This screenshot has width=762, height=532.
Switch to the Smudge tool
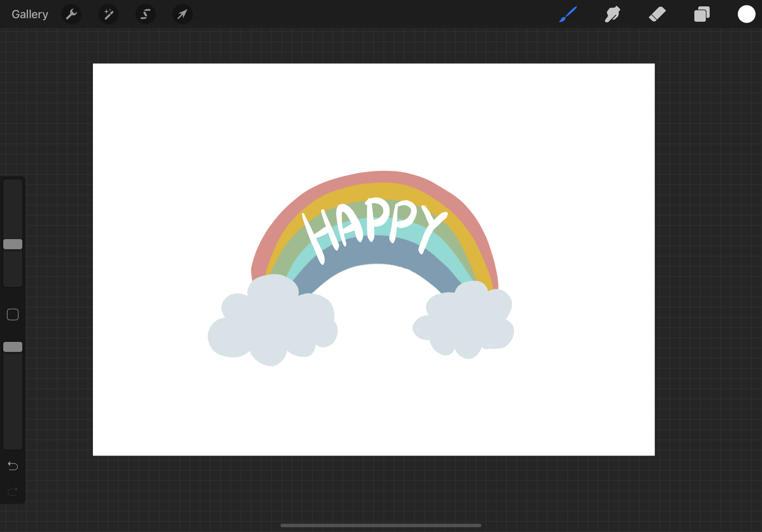click(x=612, y=14)
